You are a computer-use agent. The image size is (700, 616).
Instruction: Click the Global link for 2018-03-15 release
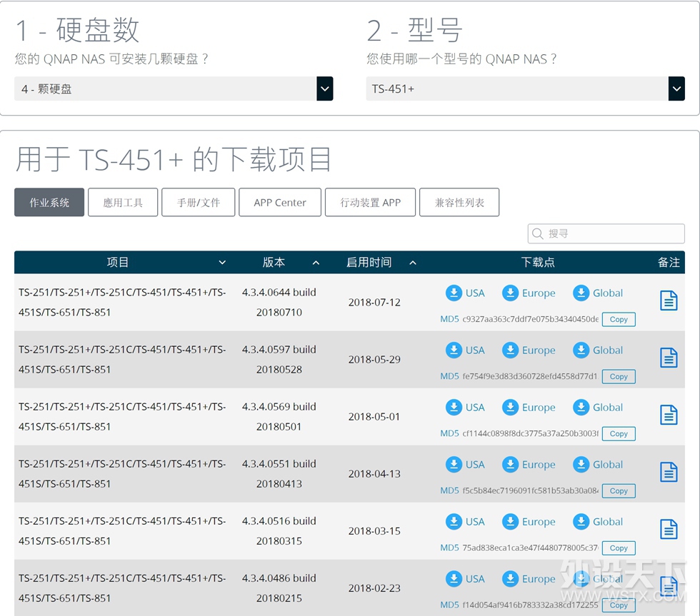tap(608, 522)
